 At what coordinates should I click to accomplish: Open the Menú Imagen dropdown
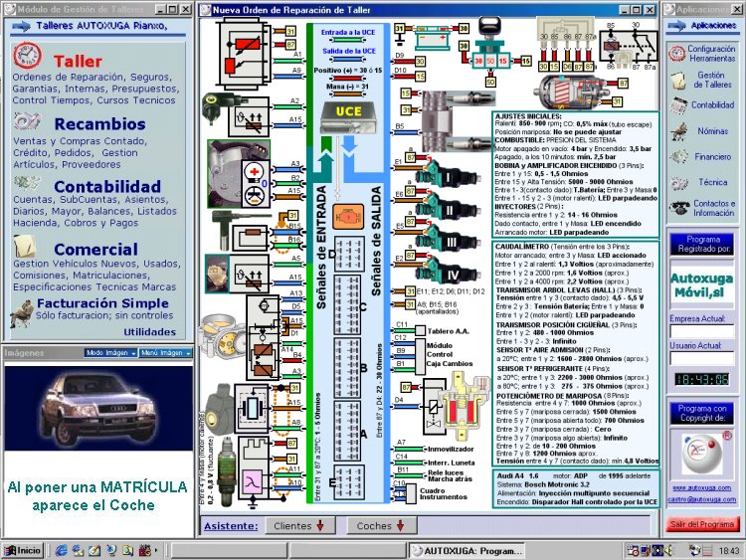click(x=165, y=353)
